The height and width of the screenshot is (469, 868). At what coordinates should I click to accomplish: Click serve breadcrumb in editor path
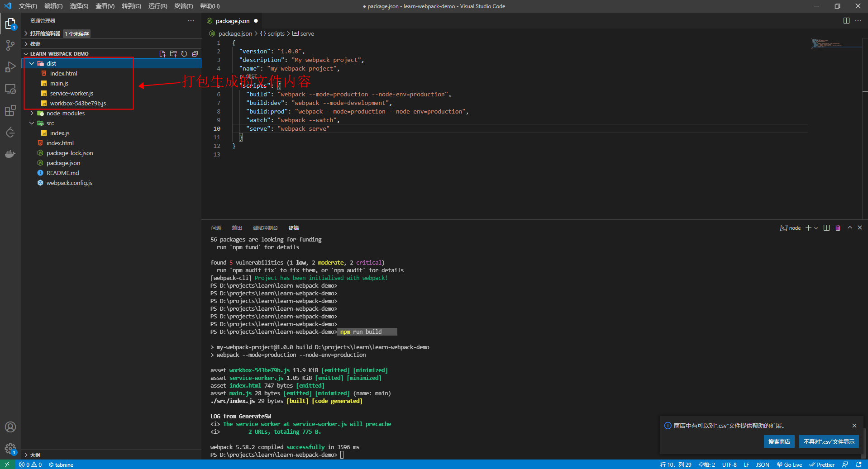point(303,33)
